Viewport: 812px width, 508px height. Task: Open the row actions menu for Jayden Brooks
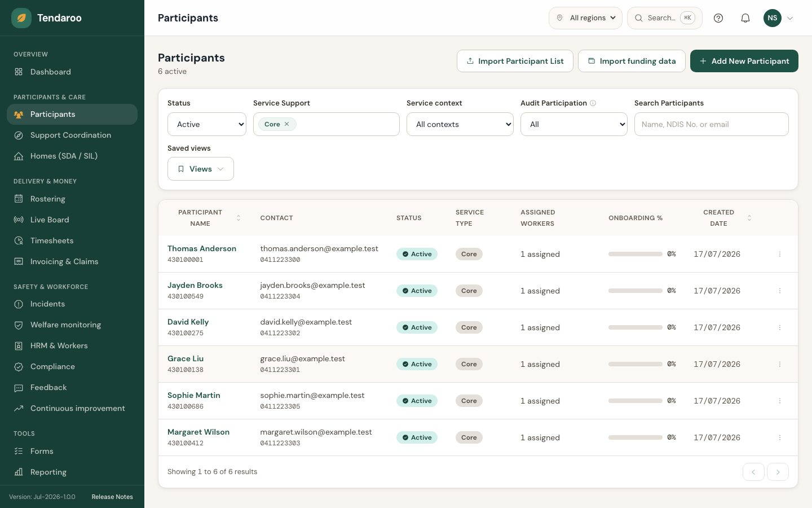[x=780, y=291]
